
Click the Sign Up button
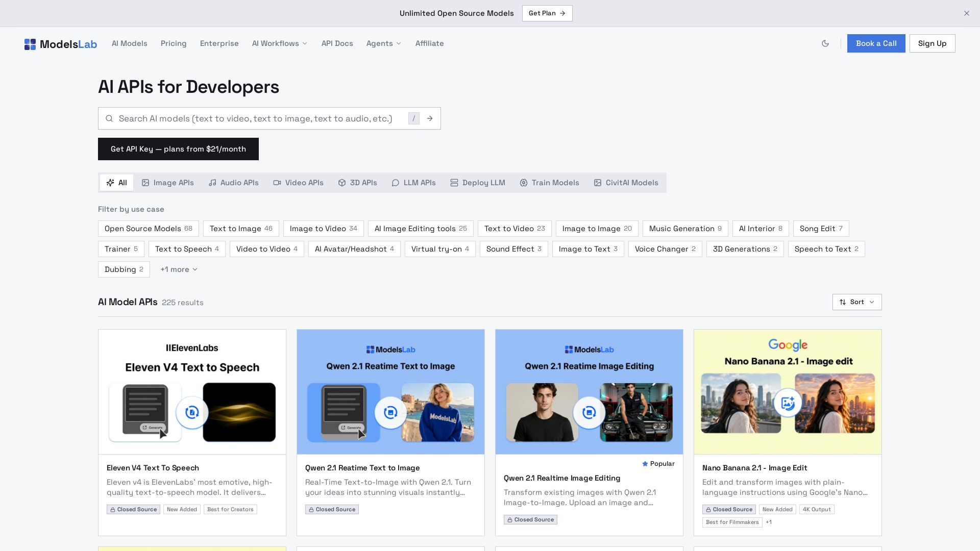point(933,43)
